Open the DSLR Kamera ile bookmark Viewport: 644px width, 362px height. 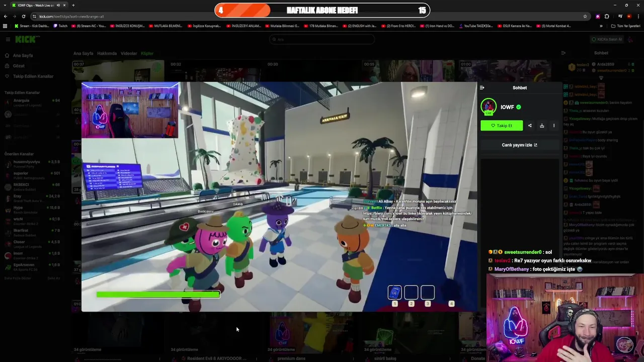[x=515, y=26]
